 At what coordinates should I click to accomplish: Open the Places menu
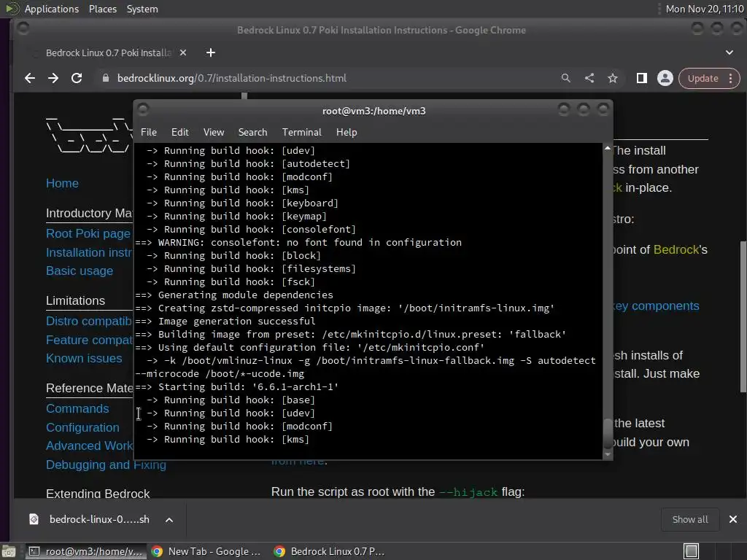click(103, 9)
